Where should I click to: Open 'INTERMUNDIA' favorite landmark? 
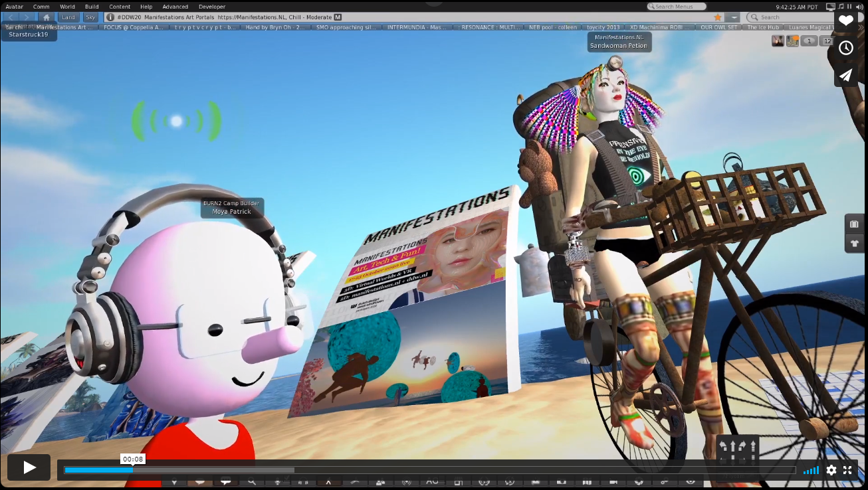417,27
